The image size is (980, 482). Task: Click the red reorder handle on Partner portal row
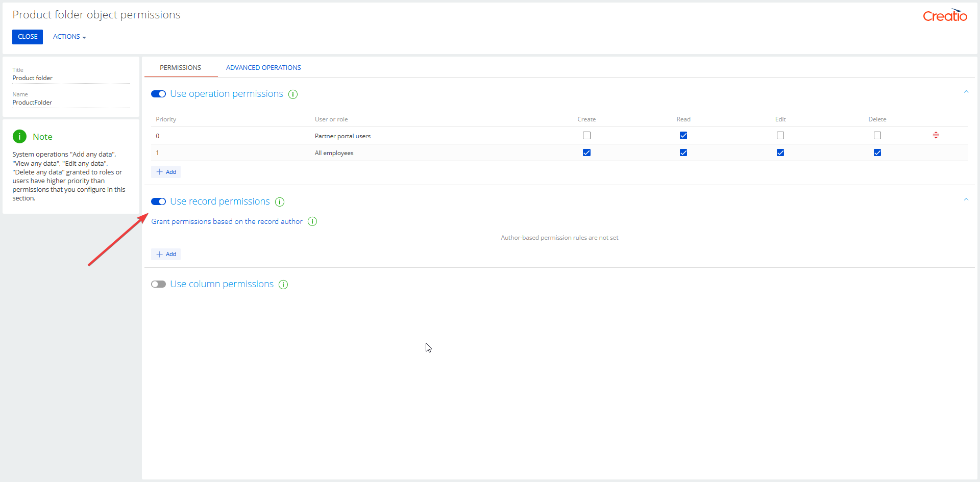[x=936, y=135]
